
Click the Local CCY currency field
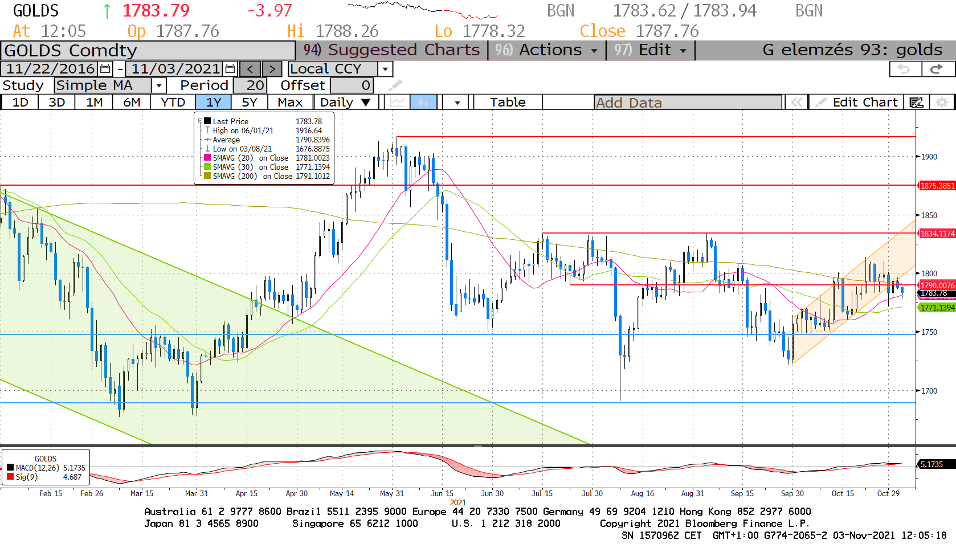pos(333,69)
